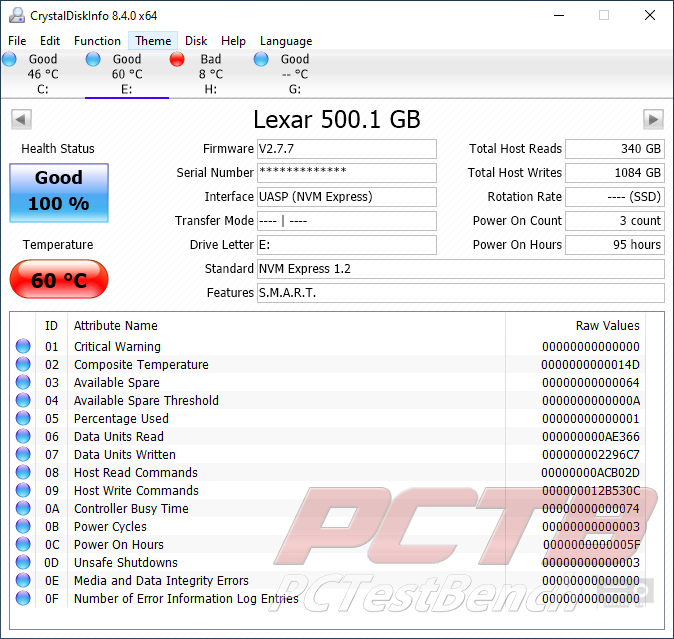Select drive H: Bad 8 °C tab
Screen dimensions: 674x639
[211, 74]
